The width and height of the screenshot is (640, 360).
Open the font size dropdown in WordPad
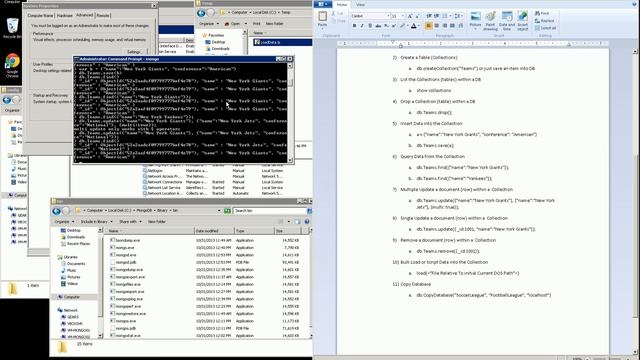(403, 16)
